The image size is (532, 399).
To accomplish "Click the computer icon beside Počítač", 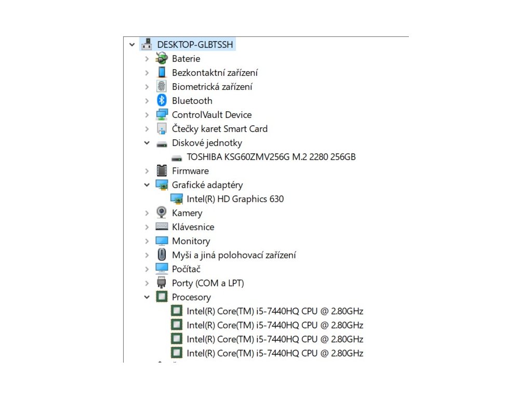I will pyautogui.click(x=162, y=269).
